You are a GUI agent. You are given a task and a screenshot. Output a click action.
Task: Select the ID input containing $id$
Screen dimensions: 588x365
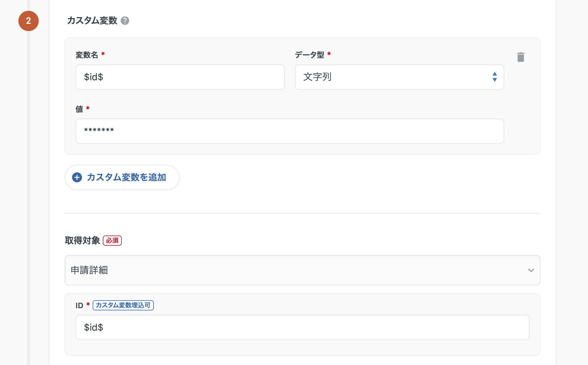302,327
